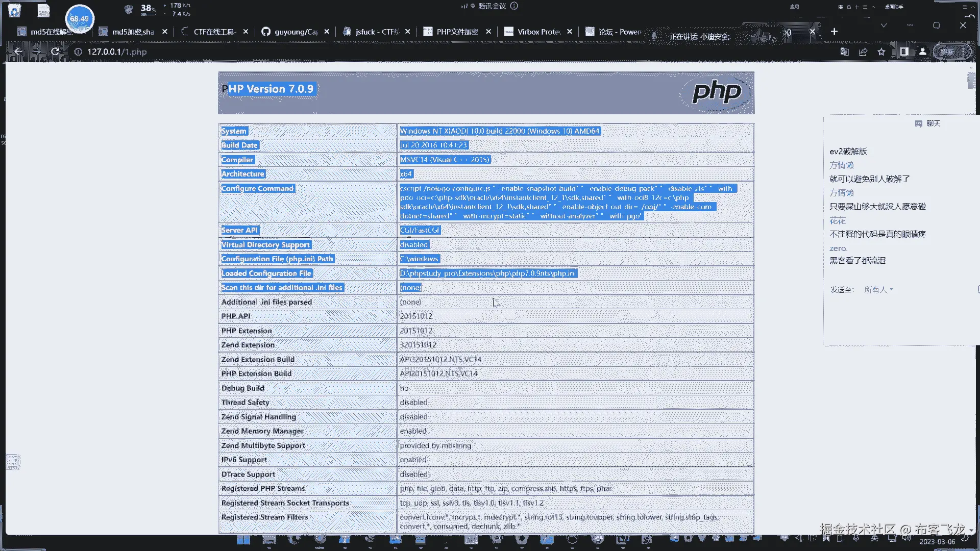Viewport: 980px width, 551px height.
Task: Reload the 1.php page
Action: (x=55, y=52)
